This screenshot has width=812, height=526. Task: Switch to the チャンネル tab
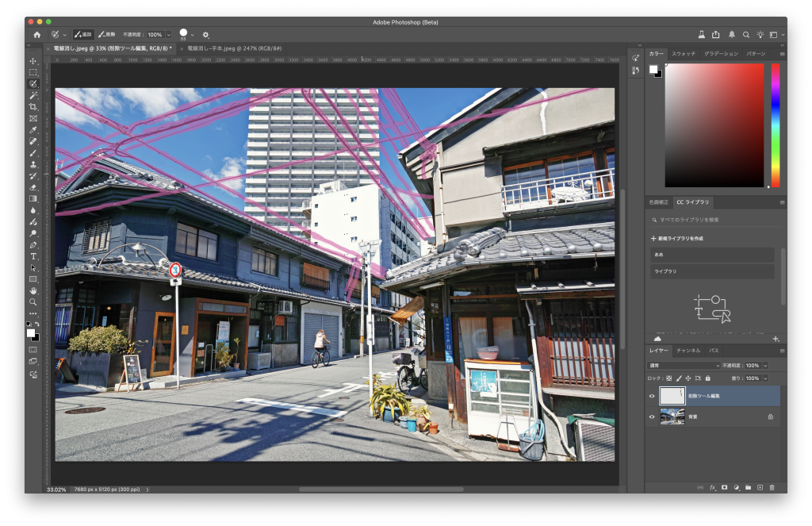[x=688, y=351]
